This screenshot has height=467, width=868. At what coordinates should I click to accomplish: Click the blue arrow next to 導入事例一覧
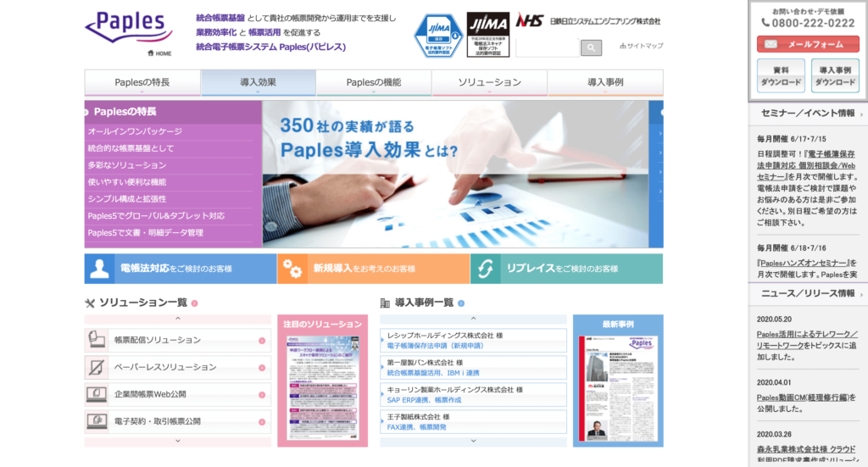pos(461,303)
